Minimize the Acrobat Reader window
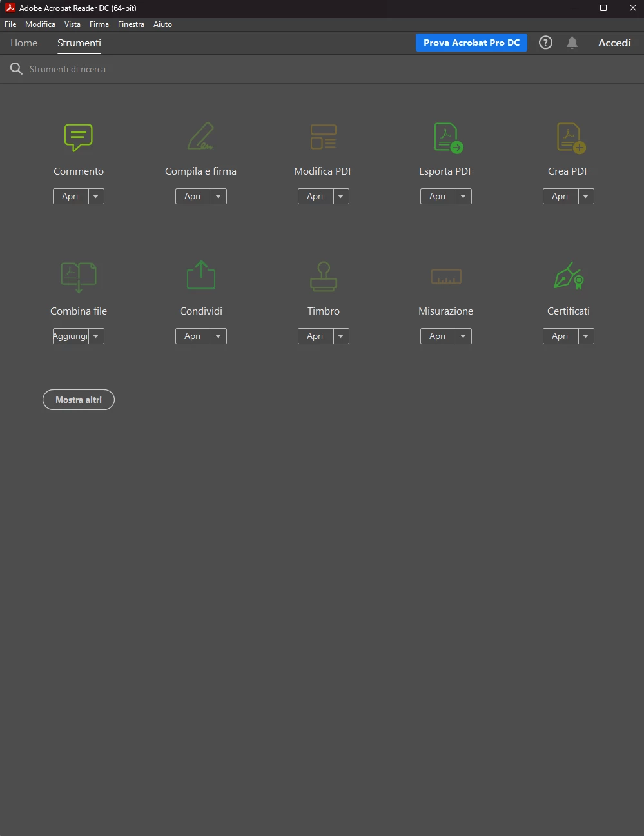The width and height of the screenshot is (644, 836). point(574,8)
